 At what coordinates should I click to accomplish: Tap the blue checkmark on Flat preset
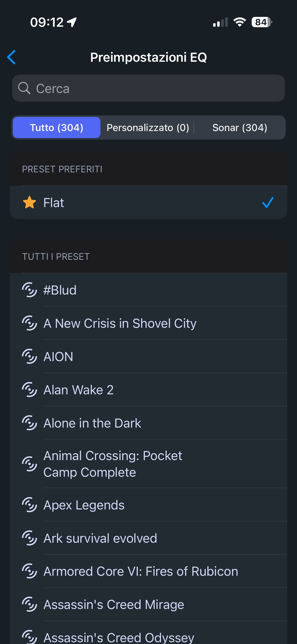pyautogui.click(x=268, y=202)
